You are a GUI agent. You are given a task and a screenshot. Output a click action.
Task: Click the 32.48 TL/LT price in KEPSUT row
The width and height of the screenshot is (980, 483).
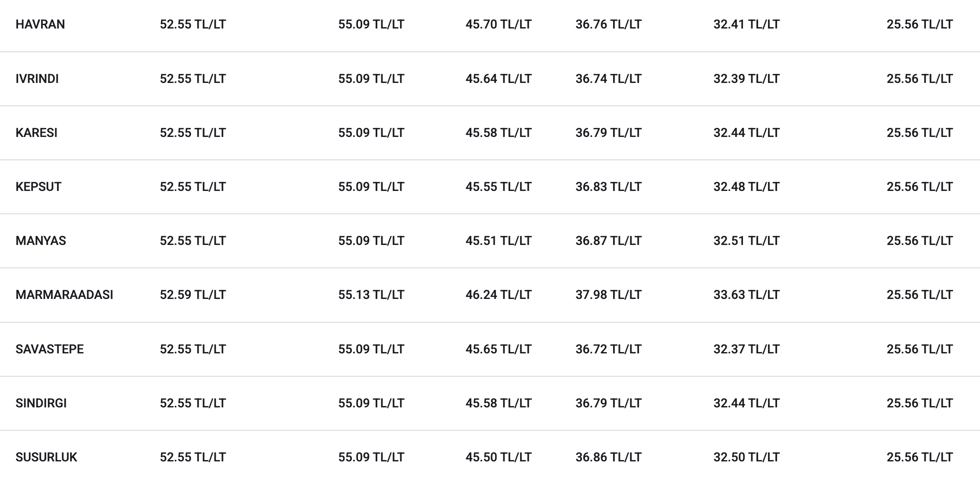tap(746, 187)
